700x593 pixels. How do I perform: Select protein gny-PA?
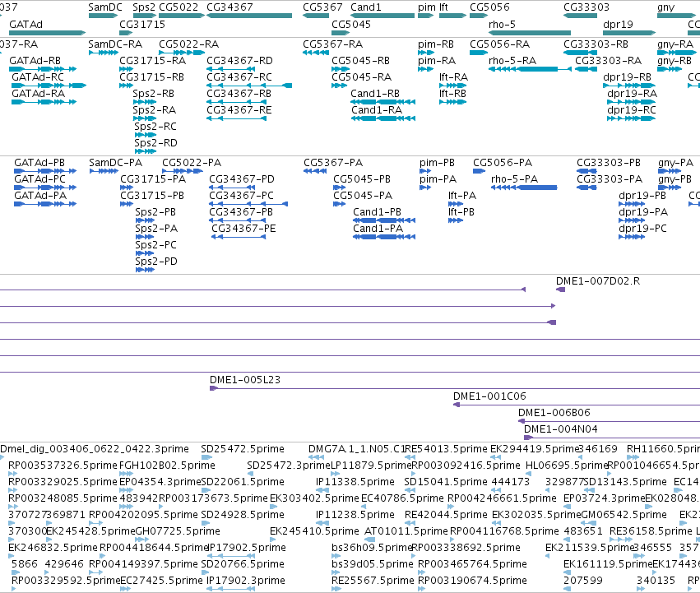[670, 170]
